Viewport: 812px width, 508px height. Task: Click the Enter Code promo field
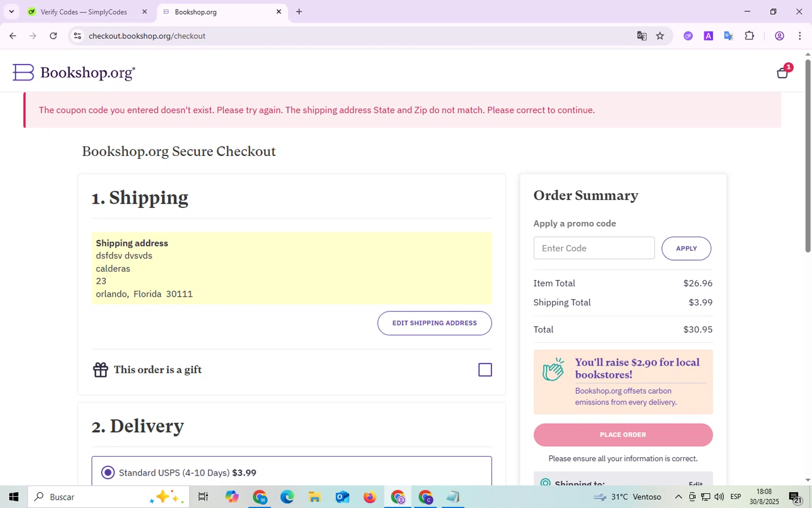pyautogui.click(x=594, y=248)
